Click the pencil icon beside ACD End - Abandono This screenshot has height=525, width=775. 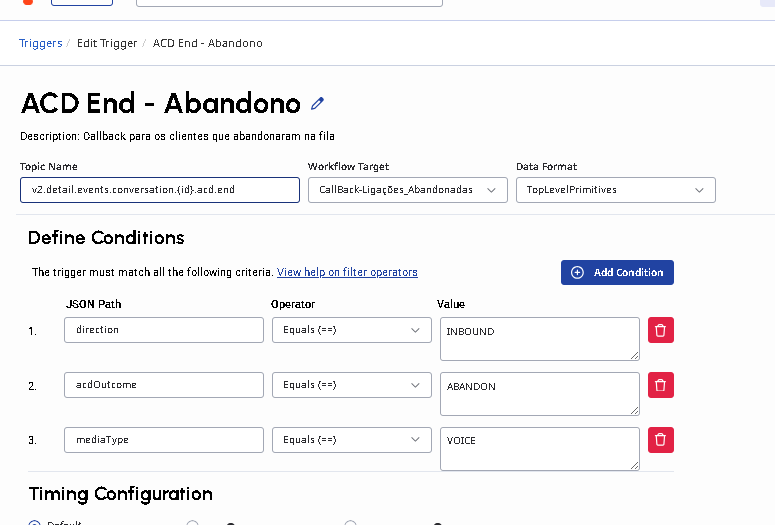tap(318, 103)
